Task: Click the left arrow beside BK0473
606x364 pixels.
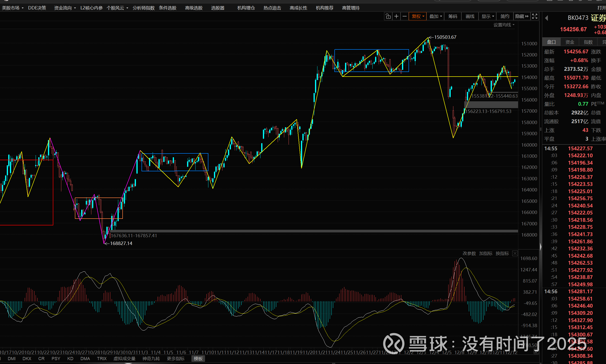Action: coord(546,18)
